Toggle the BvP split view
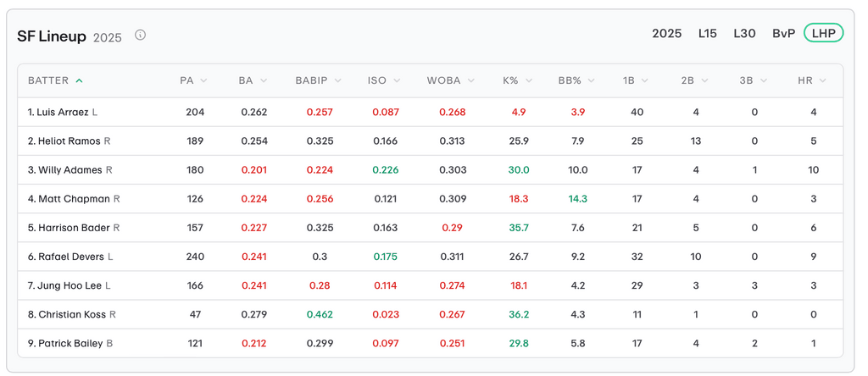Screen dimensions: 868x376 (783, 34)
